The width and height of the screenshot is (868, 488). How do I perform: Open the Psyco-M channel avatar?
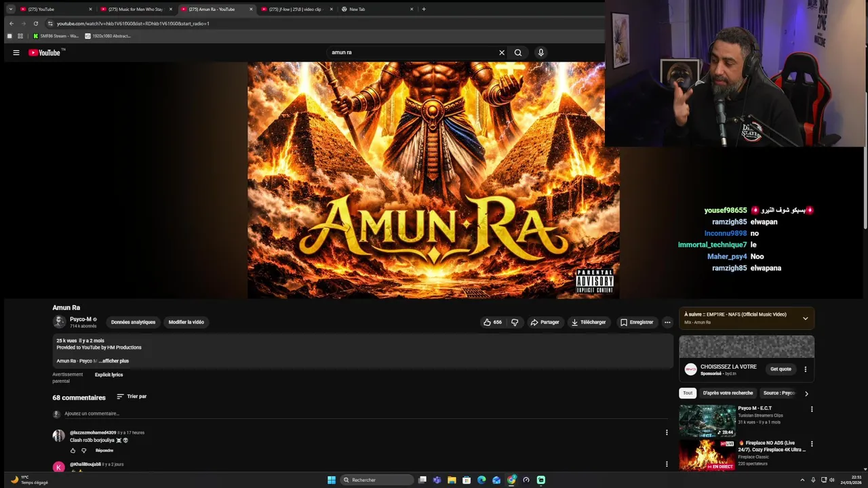pyautogui.click(x=59, y=322)
